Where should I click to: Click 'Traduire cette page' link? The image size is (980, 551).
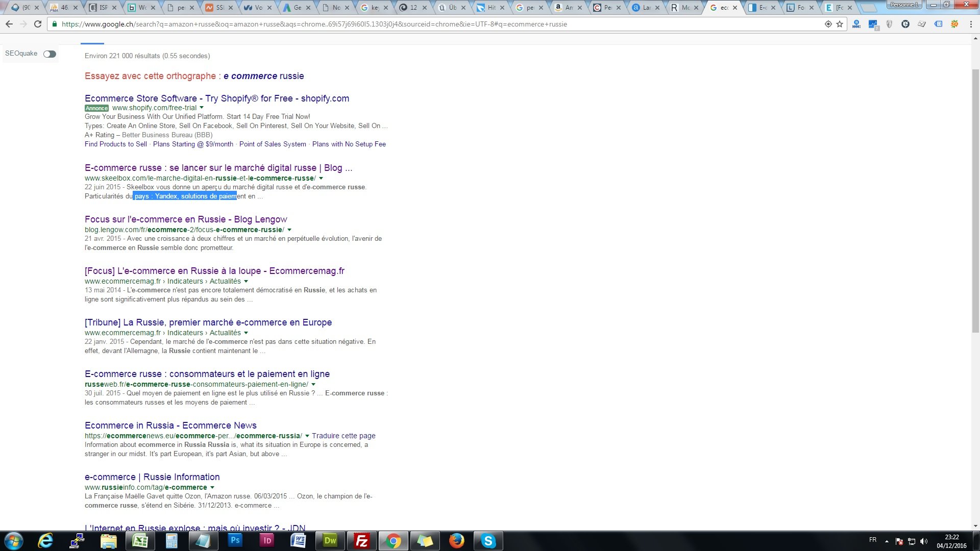[x=344, y=436]
